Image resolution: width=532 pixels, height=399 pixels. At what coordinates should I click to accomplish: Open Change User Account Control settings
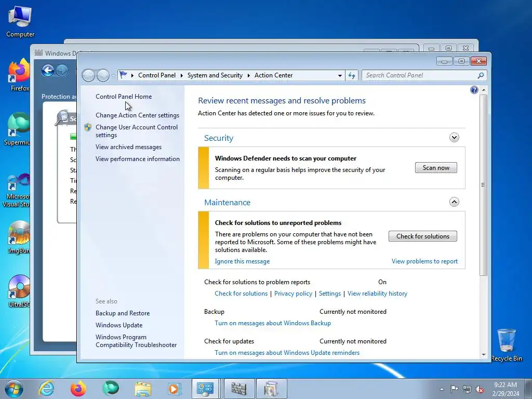(x=137, y=131)
